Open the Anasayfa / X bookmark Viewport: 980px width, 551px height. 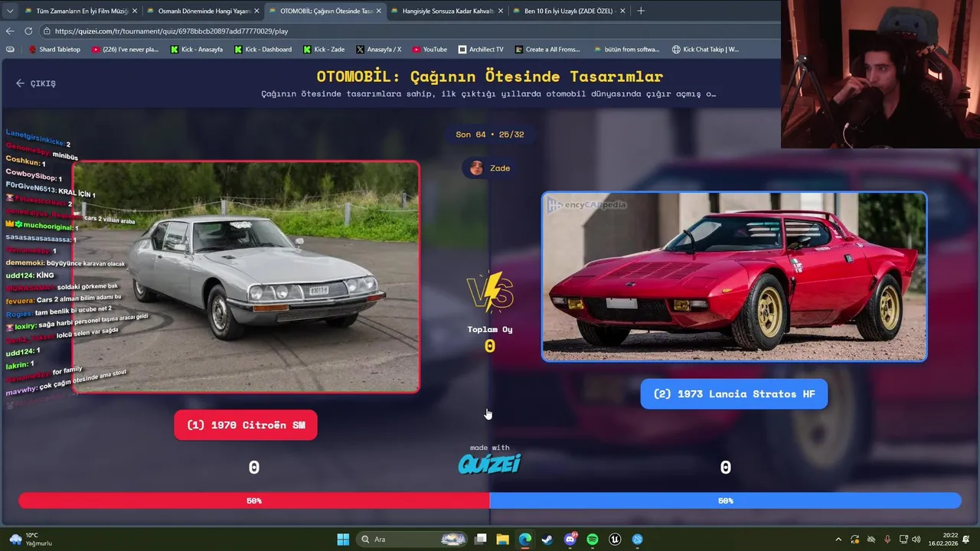pos(378,49)
